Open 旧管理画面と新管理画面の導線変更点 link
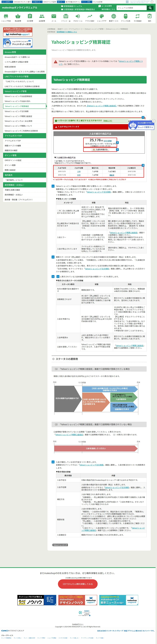The height and width of the screenshot is (644, 157). coord(78,9)
